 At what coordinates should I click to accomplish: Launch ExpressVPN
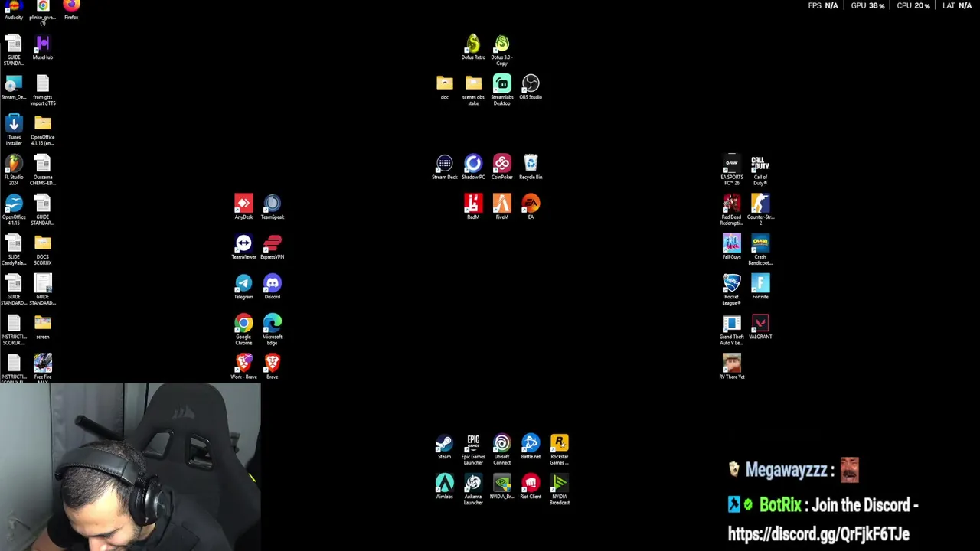(273, 246)
